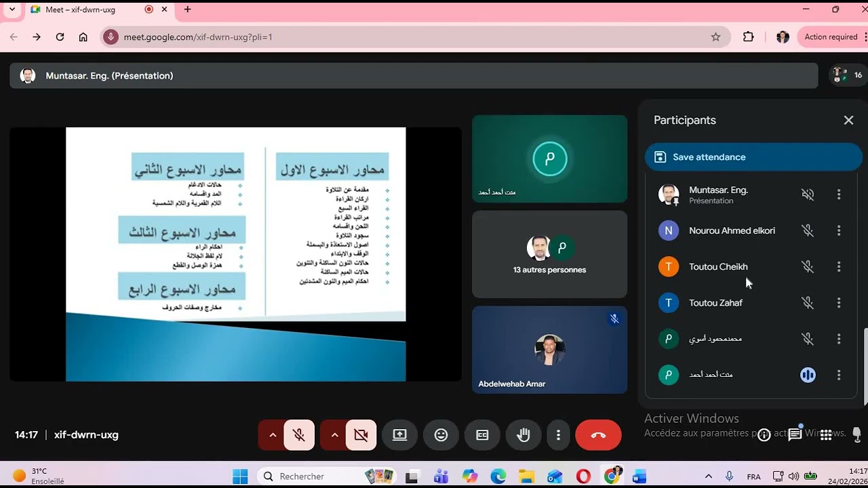
Task: Open options menu for Toutou Zahaf
Action: coord(839,303)
